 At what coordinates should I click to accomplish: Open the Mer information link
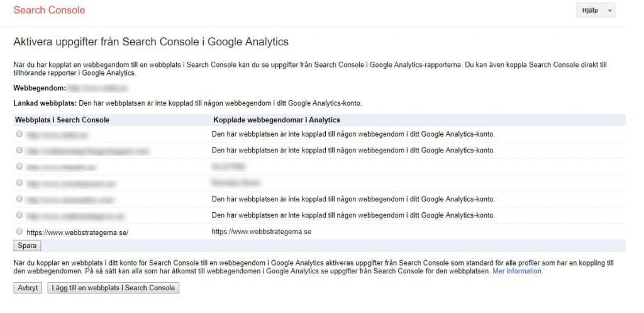tap(517, 271)
